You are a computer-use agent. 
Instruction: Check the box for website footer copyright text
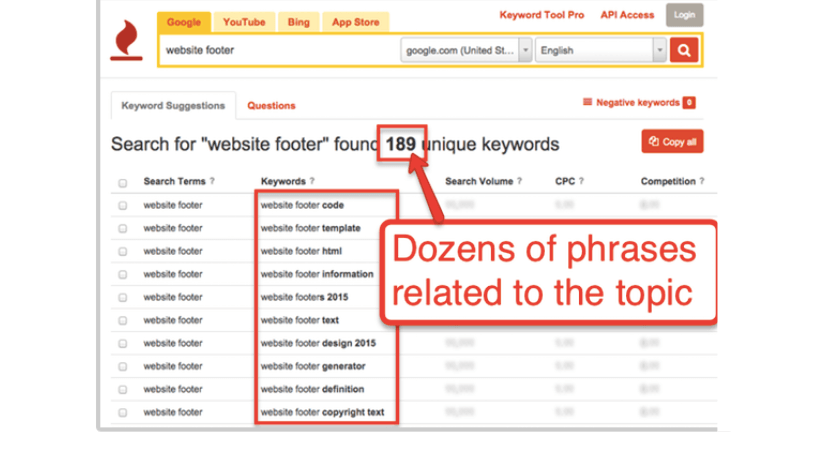pyautogui.click(x=123, y=413)
